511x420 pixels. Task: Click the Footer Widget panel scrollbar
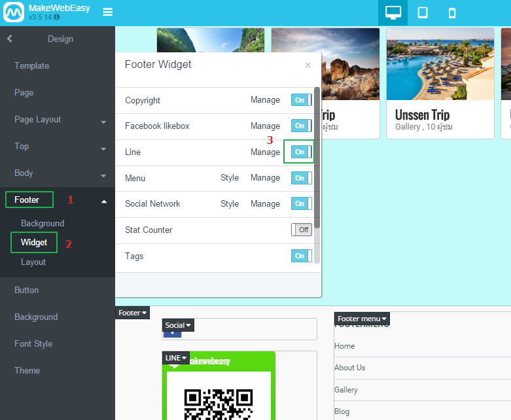(317, 157)
